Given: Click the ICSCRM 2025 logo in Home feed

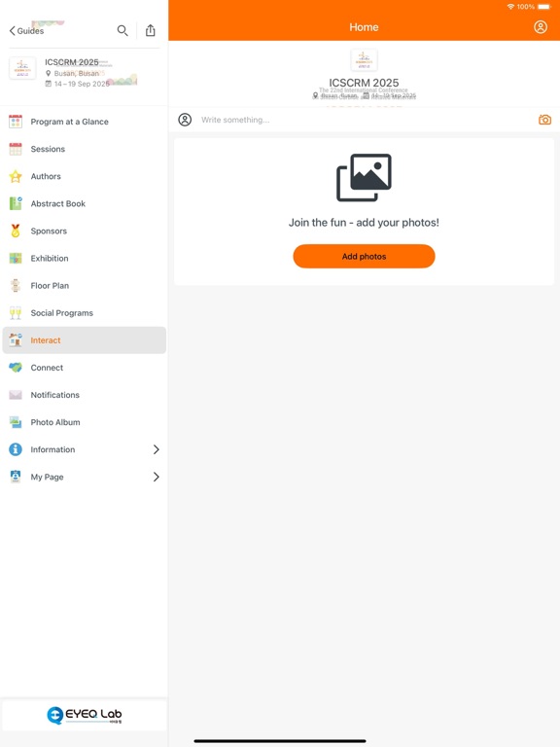Looking at the screenshot, I should click(364, 60).
